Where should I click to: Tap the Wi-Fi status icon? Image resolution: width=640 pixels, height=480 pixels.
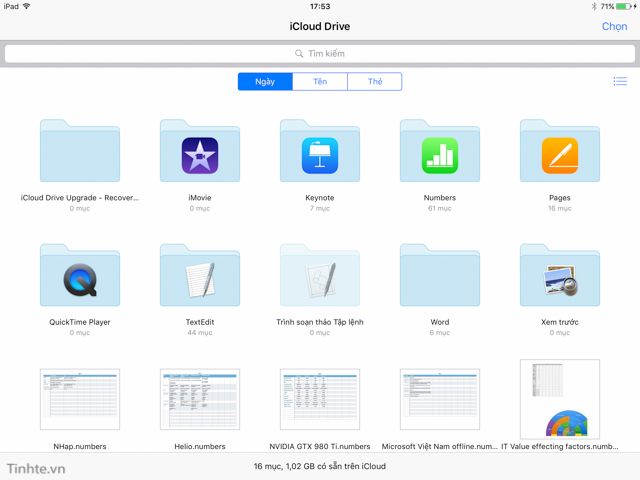[27, 6]
